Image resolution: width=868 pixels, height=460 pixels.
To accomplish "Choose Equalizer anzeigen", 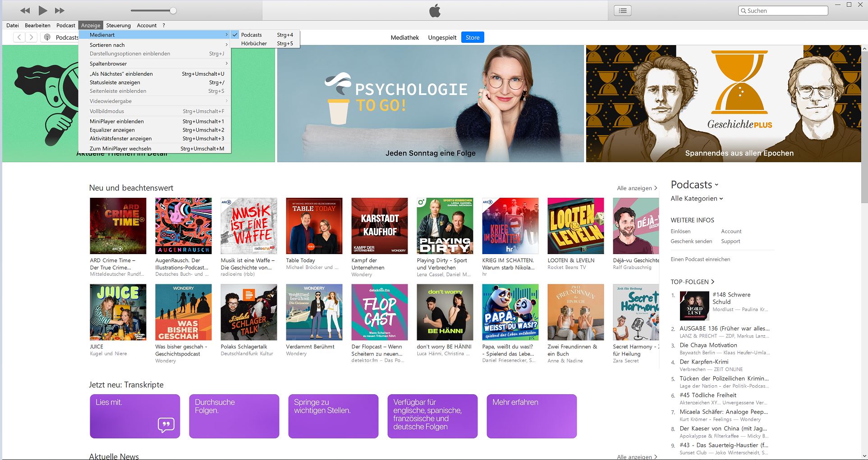I will click(x=155, y=130).
